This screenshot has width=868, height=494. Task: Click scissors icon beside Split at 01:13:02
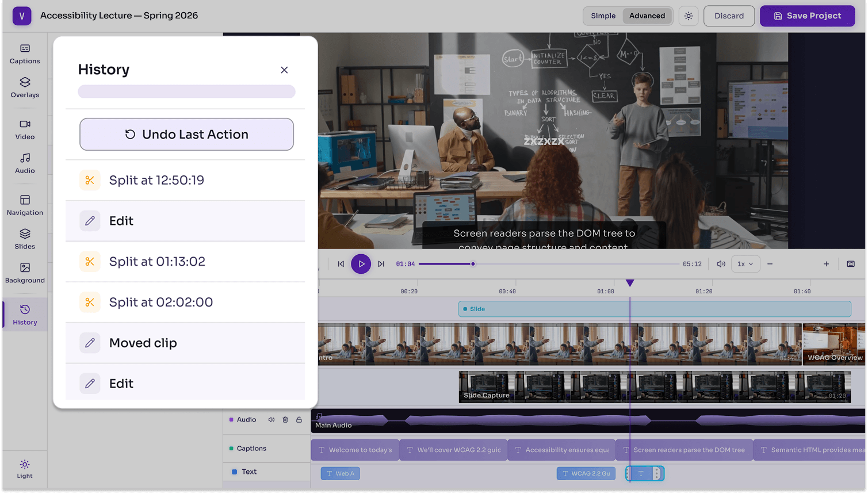point(90,262)
